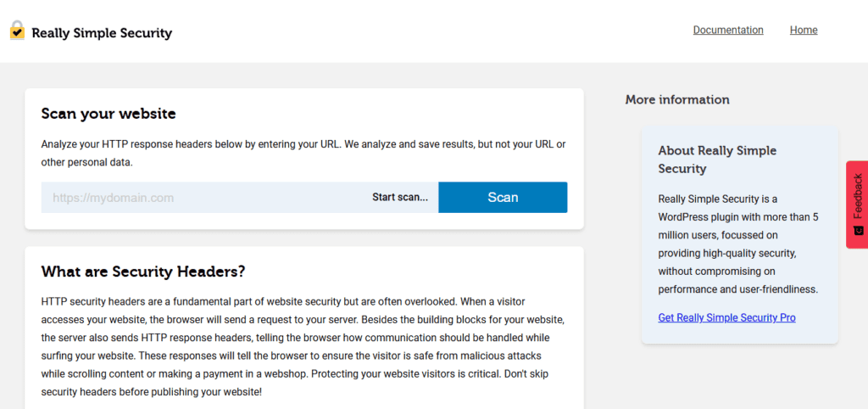
Task: Go to the Home link
Action: coord(804,30)
